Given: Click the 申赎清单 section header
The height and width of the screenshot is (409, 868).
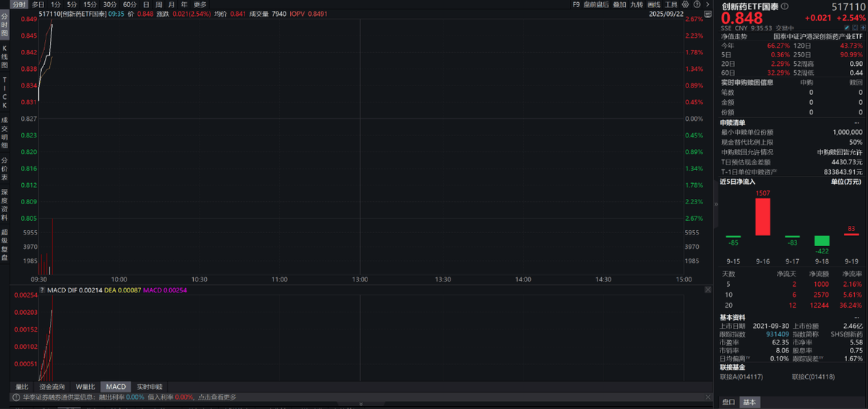Looking at the screenshot, I should 733,122.
